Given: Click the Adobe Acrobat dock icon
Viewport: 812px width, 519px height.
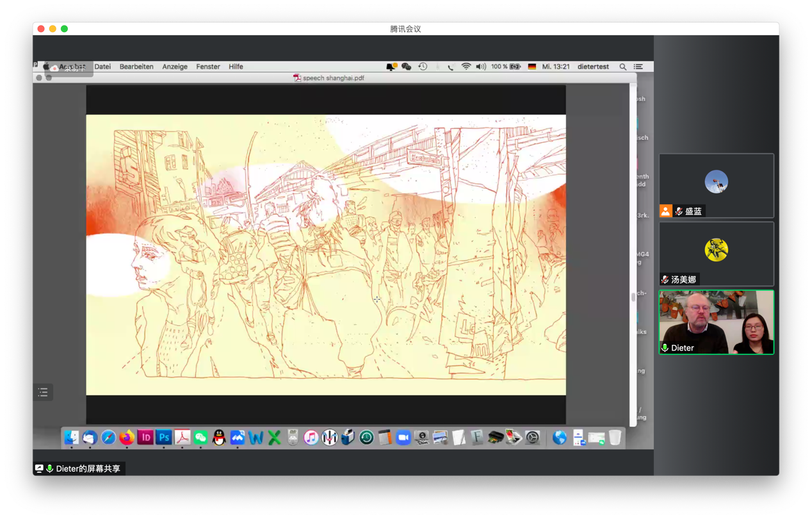Looking at the screenshot, I should pyautogui.click(x=183, y=438).
